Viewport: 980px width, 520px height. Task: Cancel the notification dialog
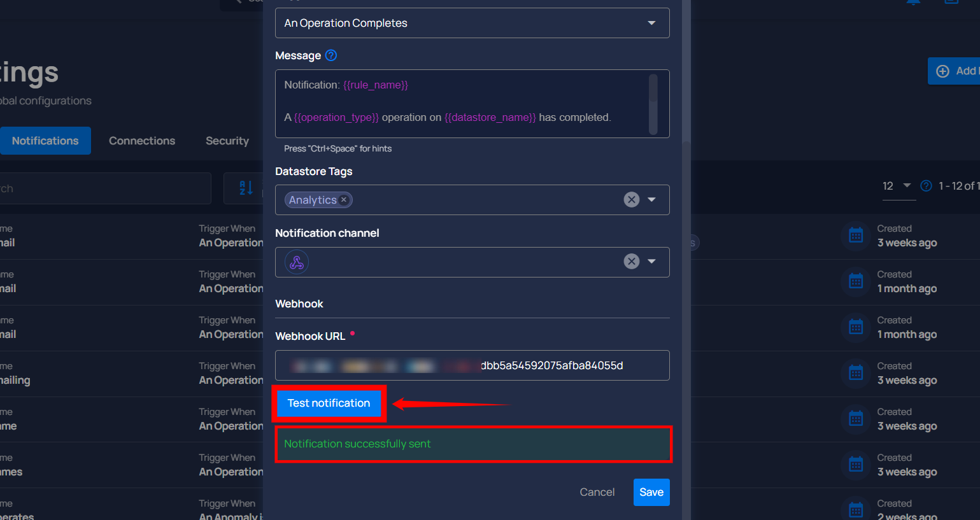597,492
